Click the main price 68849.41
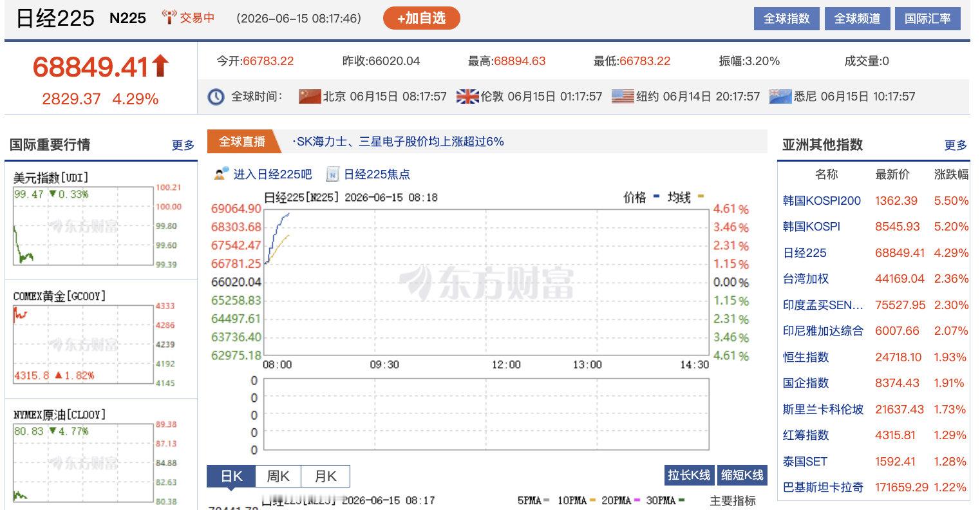 (x=91, y=66)
